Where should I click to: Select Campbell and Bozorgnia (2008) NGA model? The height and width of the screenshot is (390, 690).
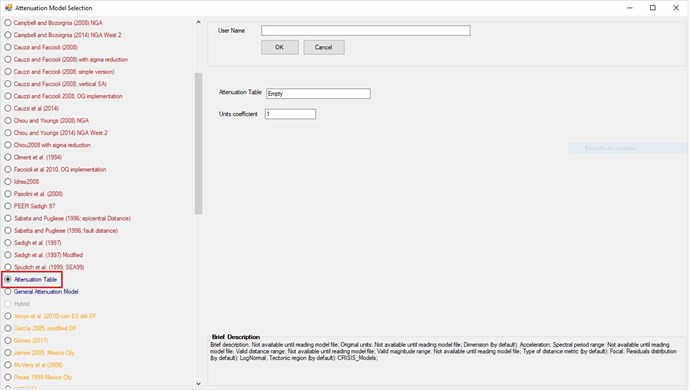tap(53, 22)
